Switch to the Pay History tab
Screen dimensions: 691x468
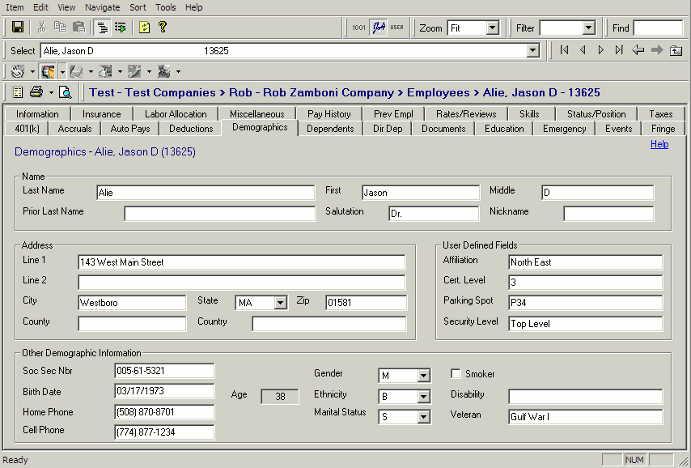329,114
